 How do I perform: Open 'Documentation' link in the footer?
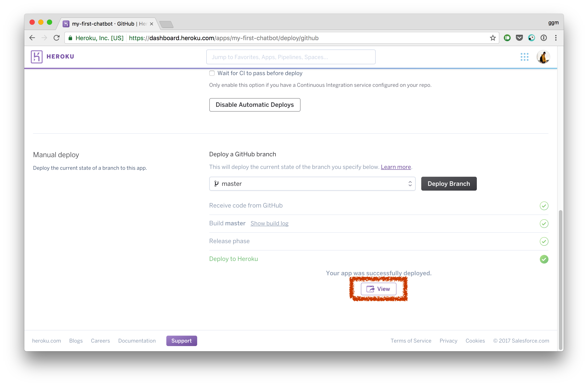click(x=137, y=341)
